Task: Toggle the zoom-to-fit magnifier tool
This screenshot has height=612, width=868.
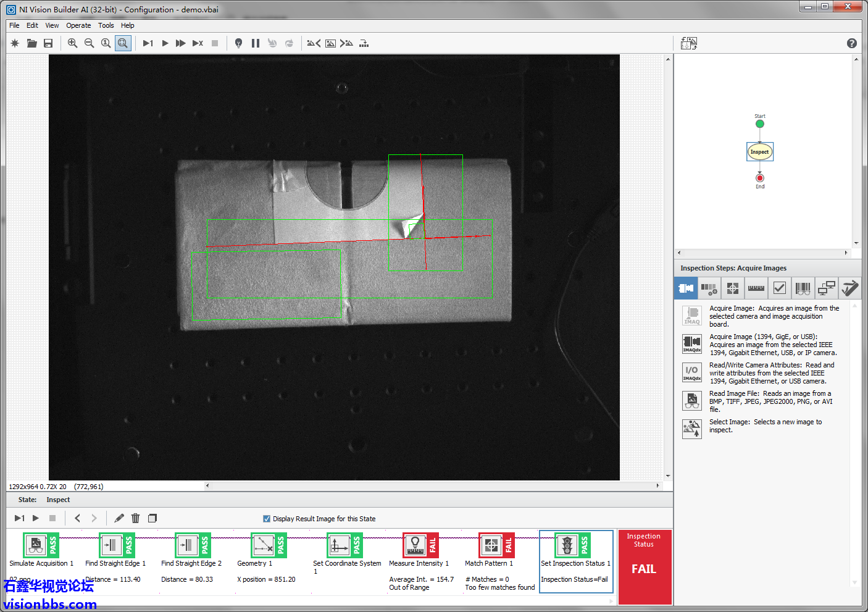Action: pos(123,43)
